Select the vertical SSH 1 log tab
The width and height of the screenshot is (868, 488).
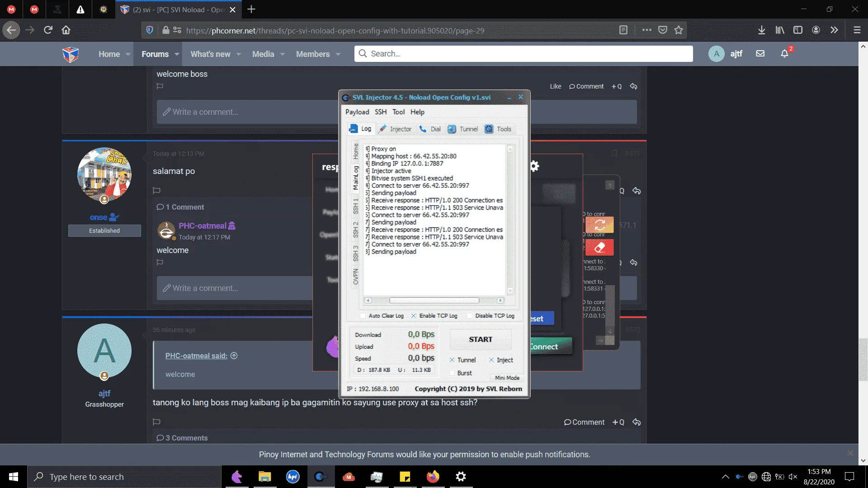[356, 206]
